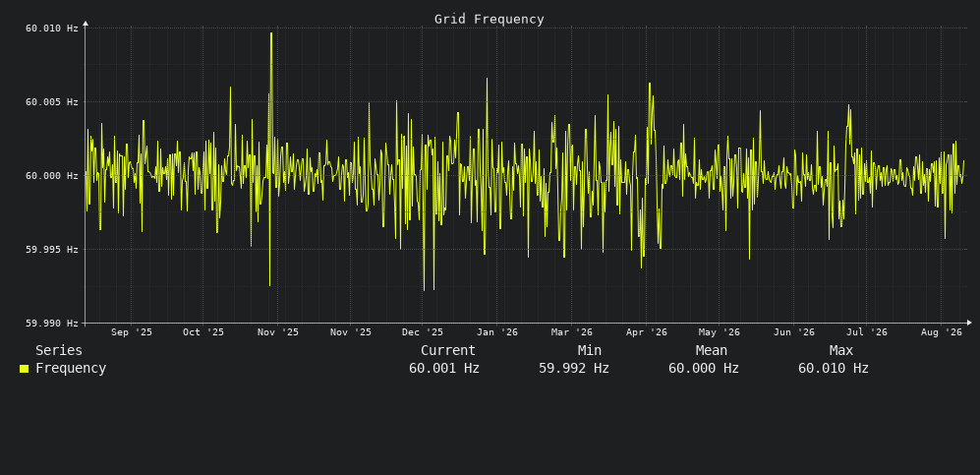The width and height of the screenshot is (980, 475).
Task: Click the Apr '26 x-axis label
Action: coord(647,331)
